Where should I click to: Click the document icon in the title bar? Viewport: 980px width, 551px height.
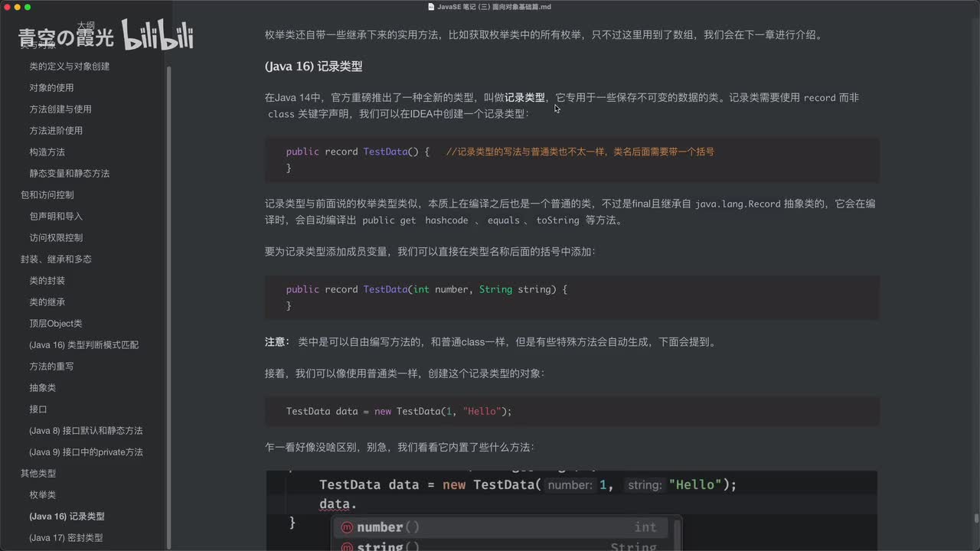coord(432,7)
